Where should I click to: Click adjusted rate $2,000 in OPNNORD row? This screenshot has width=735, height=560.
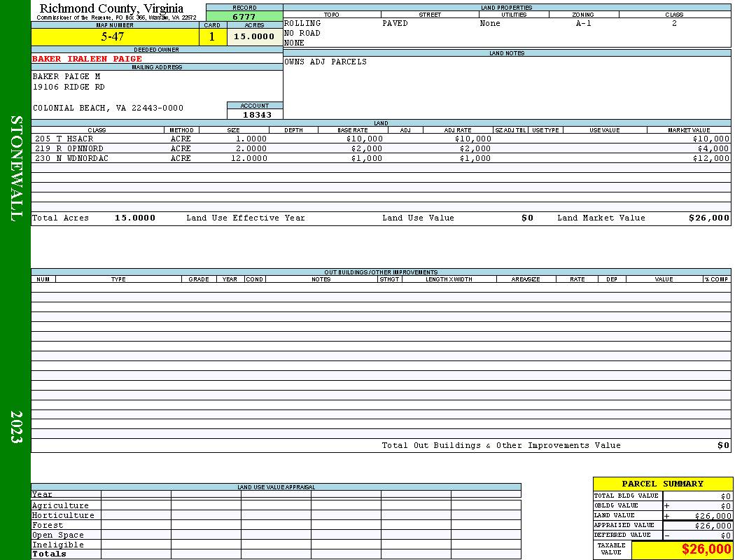point(475,148)
